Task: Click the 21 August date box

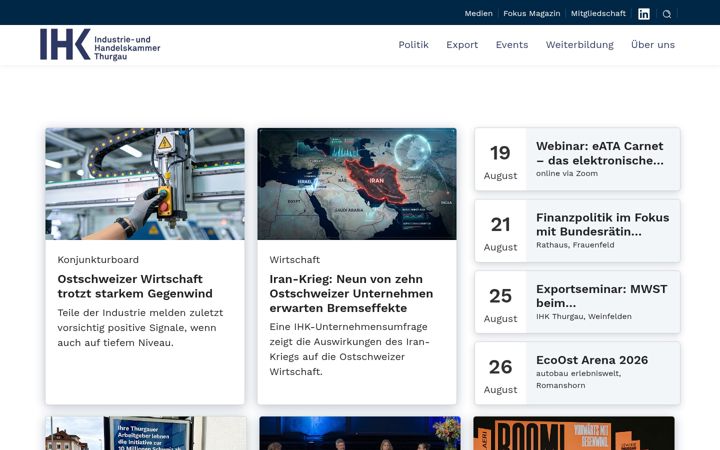Action: click(x=501, y=231)
